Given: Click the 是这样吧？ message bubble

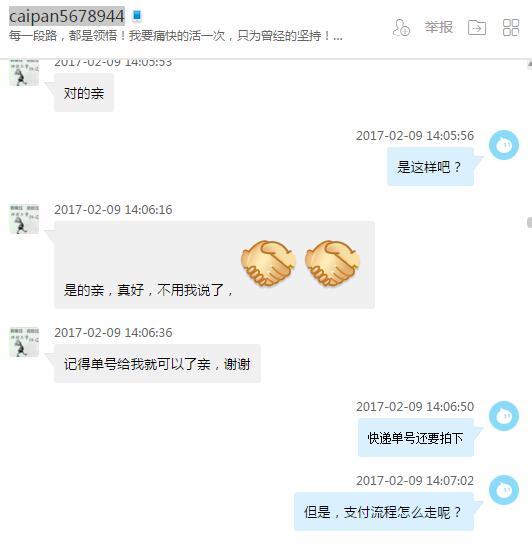Looking at the screenshot, I should click(430, 167).
